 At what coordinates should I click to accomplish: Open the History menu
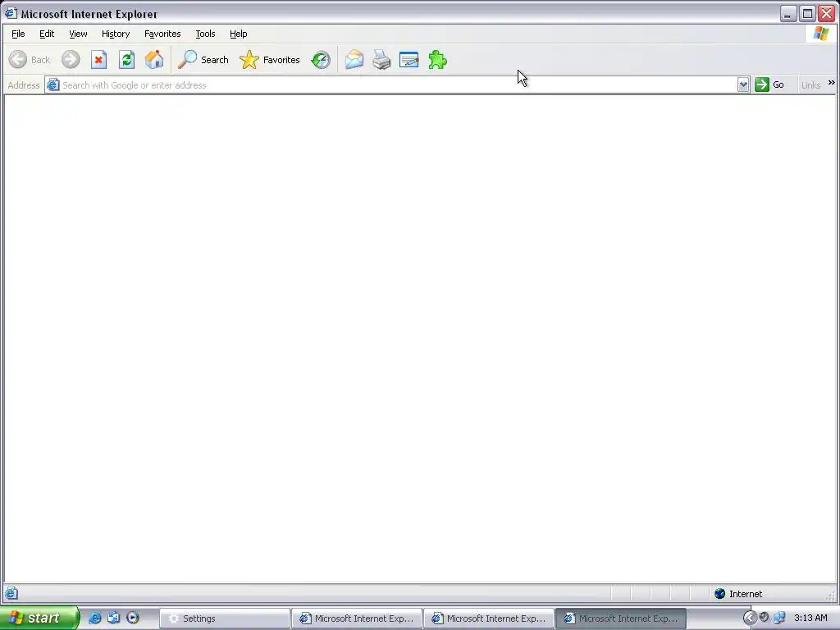(116, 34)
